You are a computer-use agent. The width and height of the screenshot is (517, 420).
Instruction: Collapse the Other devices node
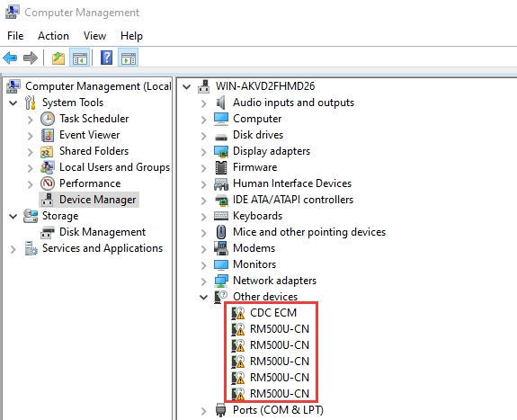coord(203,297)
